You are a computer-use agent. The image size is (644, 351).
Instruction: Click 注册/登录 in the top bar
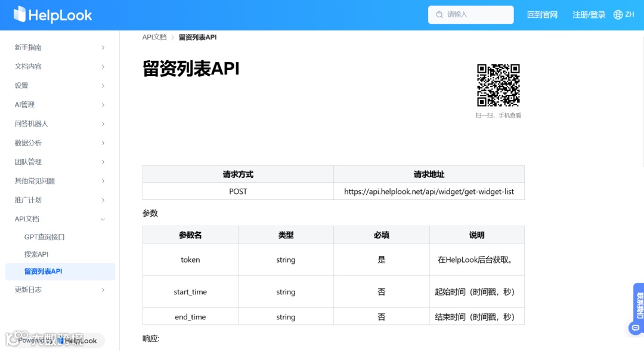tap(588, 14)
